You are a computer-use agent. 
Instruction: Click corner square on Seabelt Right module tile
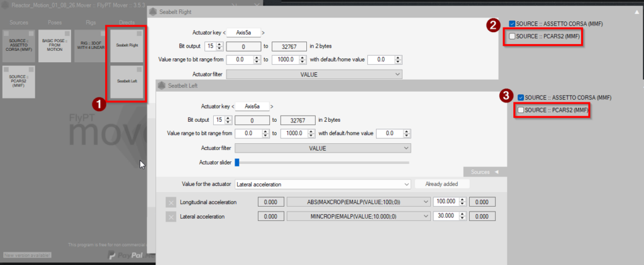pos(139,33)
